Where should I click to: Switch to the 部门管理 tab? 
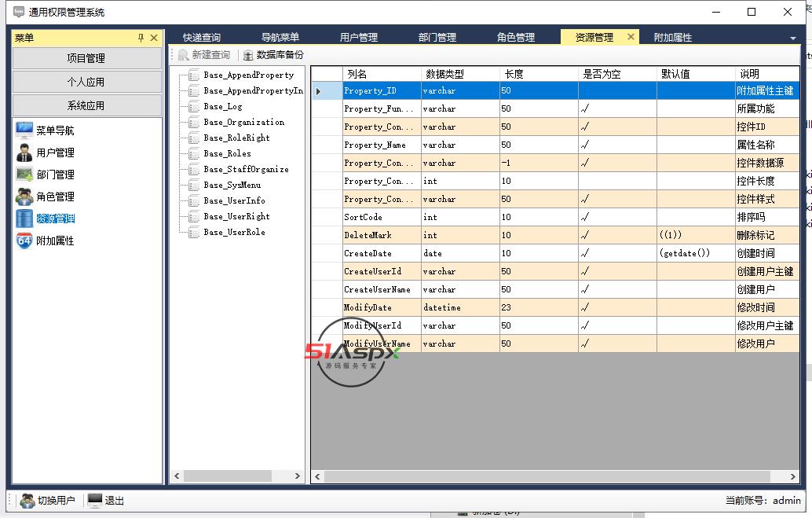click(437, 37)
